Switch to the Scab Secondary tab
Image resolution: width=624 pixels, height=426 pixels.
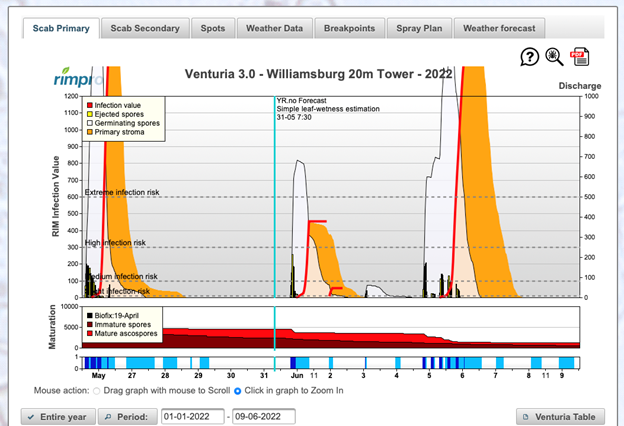(145, 28)
